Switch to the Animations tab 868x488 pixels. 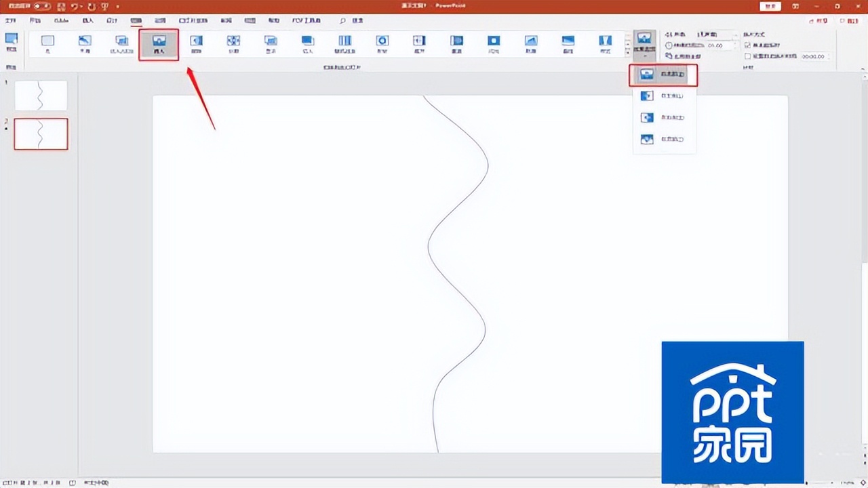pos(160,21)
